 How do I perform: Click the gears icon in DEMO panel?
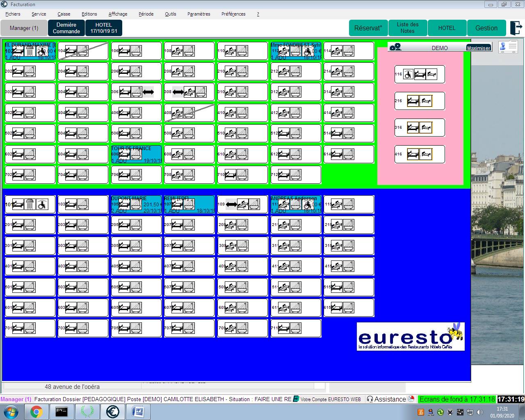(x=395, y=47)
